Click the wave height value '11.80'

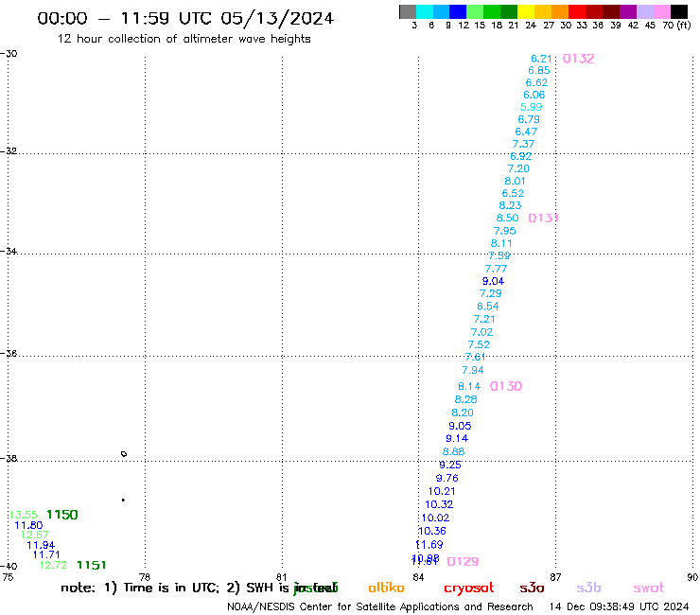[x=28, y=526]
